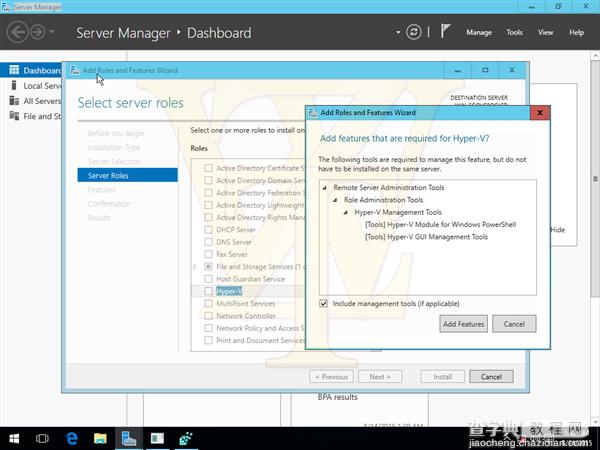The image size is (600, 450).
Task: Check the Active Directory Domain Services role
Action: pos(209,180)
